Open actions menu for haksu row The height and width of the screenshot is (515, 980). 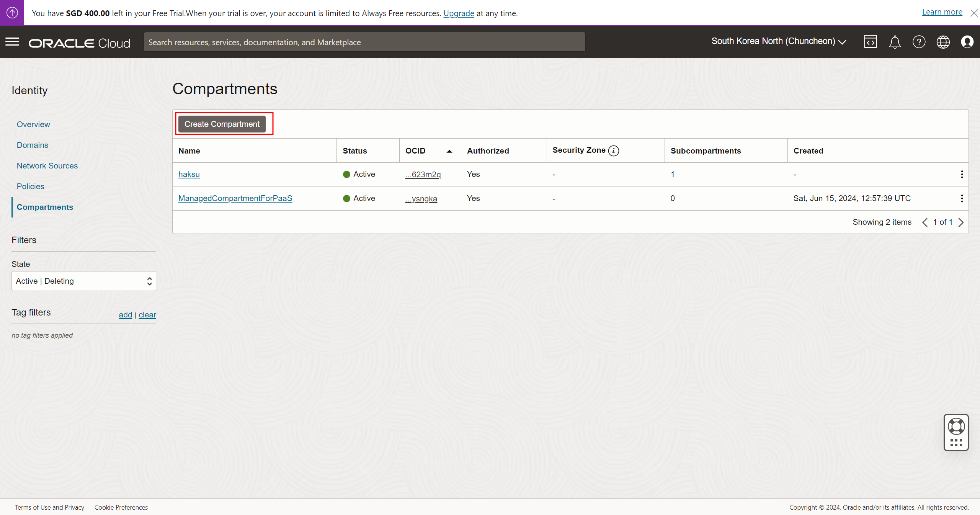(x=962, y=175)
